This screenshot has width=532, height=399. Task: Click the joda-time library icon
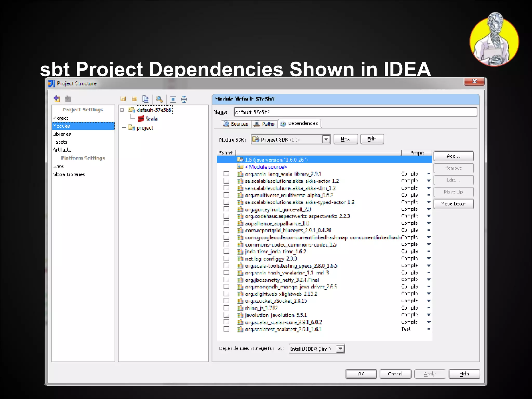point(240,251)
